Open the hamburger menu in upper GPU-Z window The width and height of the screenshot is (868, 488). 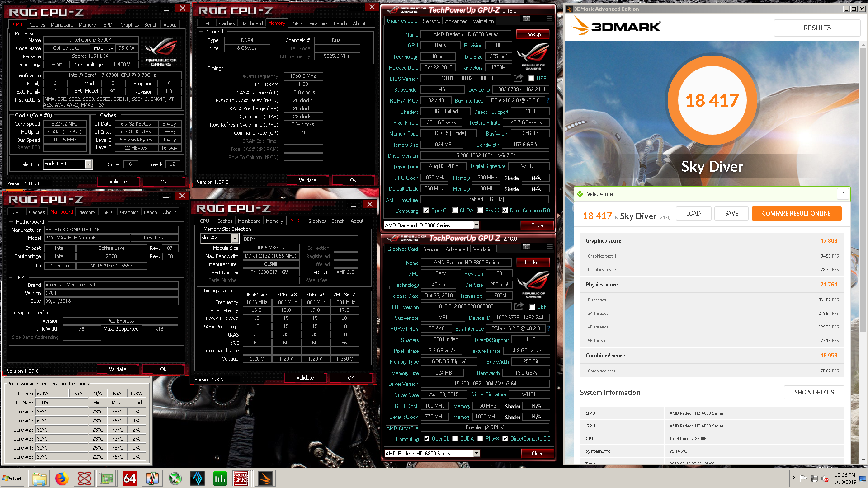coord(549,19)
